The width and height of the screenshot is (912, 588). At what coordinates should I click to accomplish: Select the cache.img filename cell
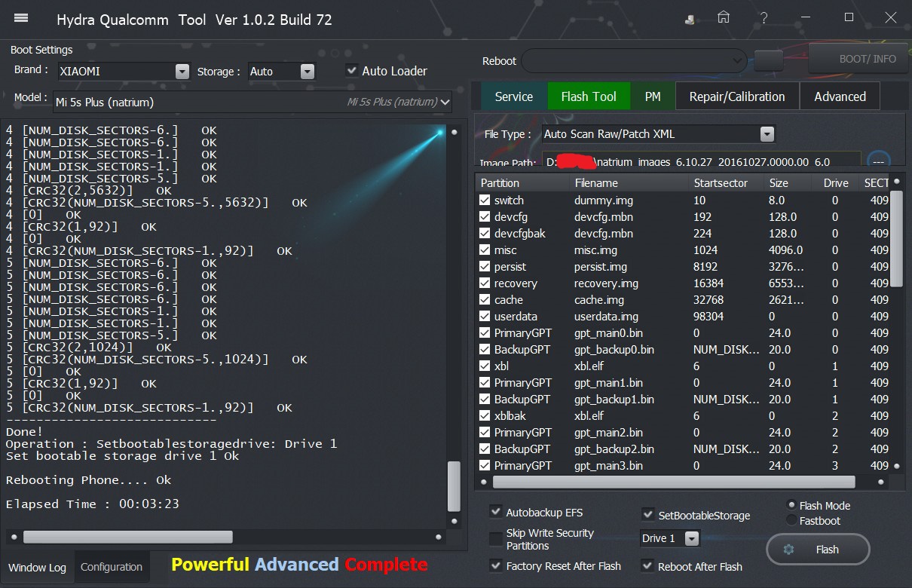[599, 299]
